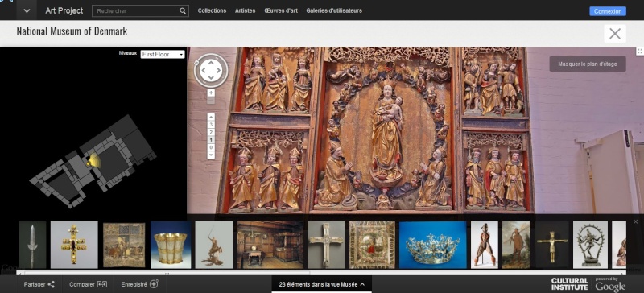Viewport: 644px width, 293px height.
Task: Zoom out with the minus button
Action: click(211, 101)
